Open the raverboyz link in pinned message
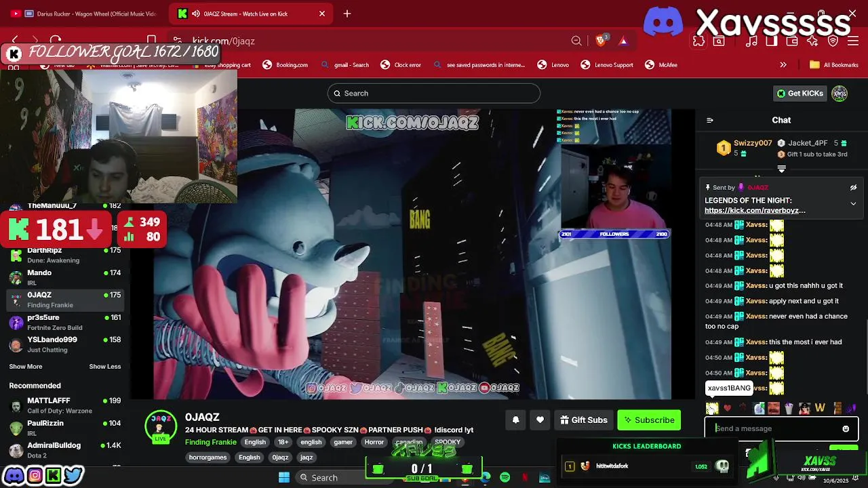 755,210
